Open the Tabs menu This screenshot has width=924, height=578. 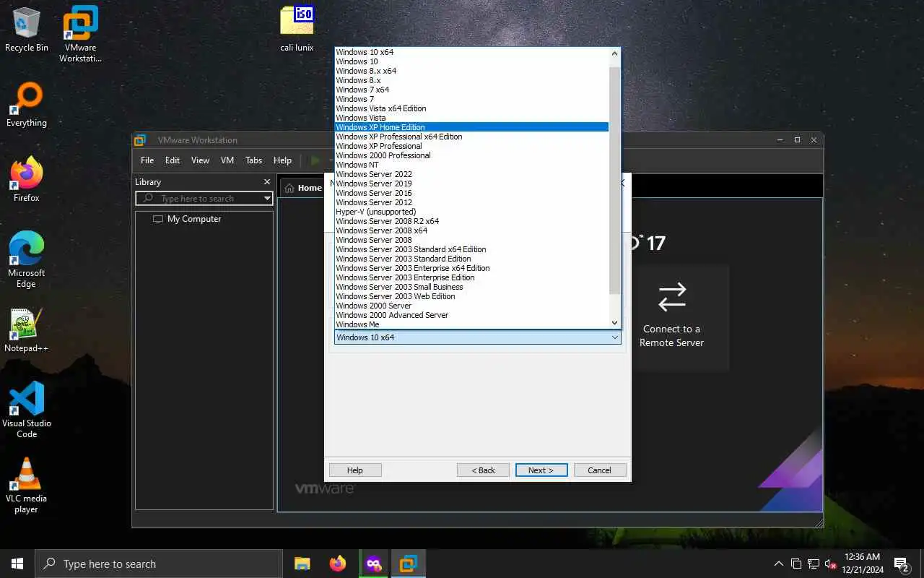pyautogui.click(x=254, y=160)
